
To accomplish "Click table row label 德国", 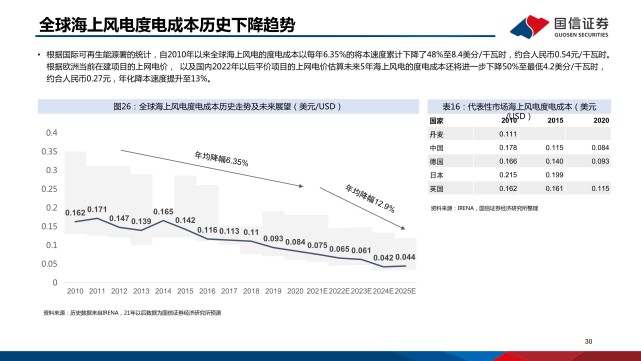I will [436, 161].
